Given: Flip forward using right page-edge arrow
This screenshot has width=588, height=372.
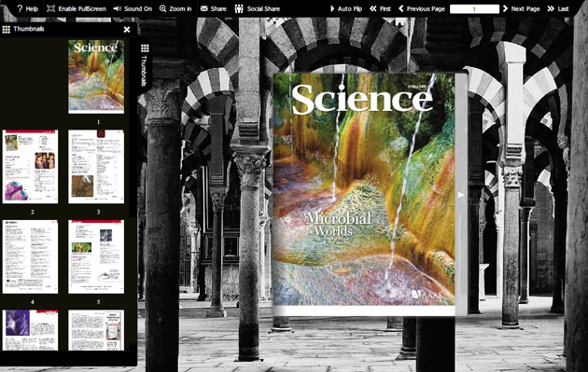Looking at the screenshot, I should 460,195.
